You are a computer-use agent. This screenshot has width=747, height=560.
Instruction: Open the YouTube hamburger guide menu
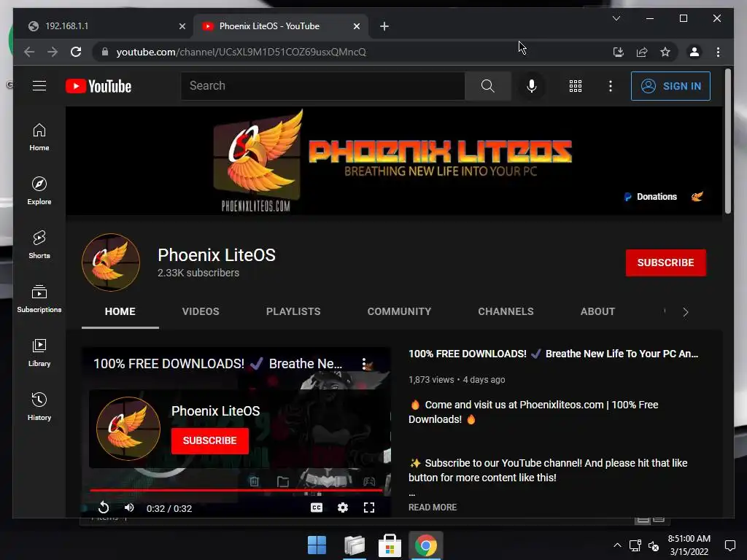tap(39, 86)
